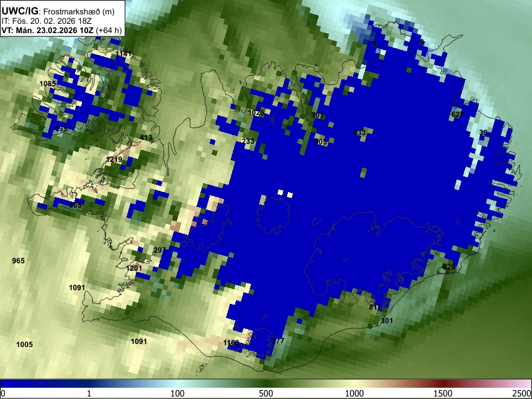
Task: Click the color scale tick label '1500'
Action: (443, 393)
